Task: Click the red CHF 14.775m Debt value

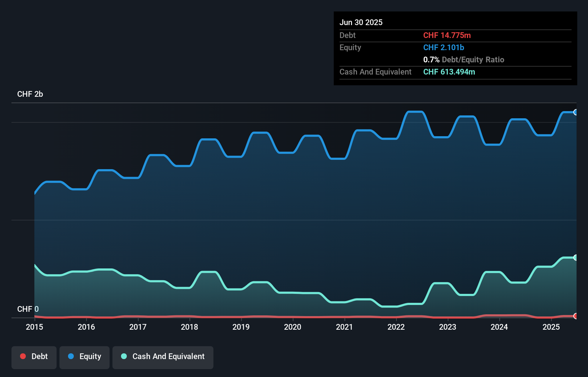Action: coord(447,35)
